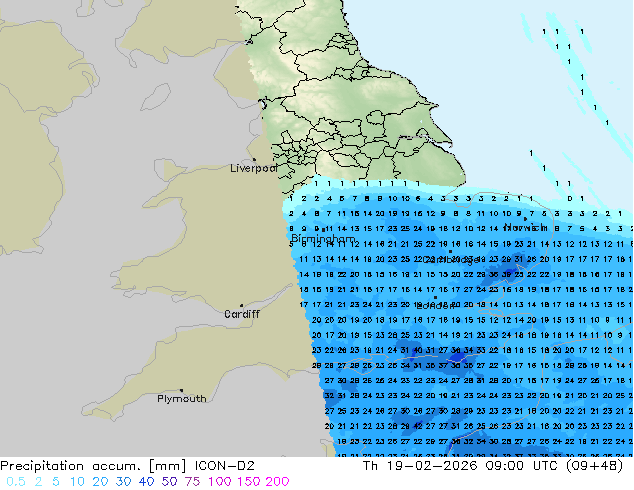Click the 50 mm legend value
Screen dimensions: 634x490
[x=169, y=482]
